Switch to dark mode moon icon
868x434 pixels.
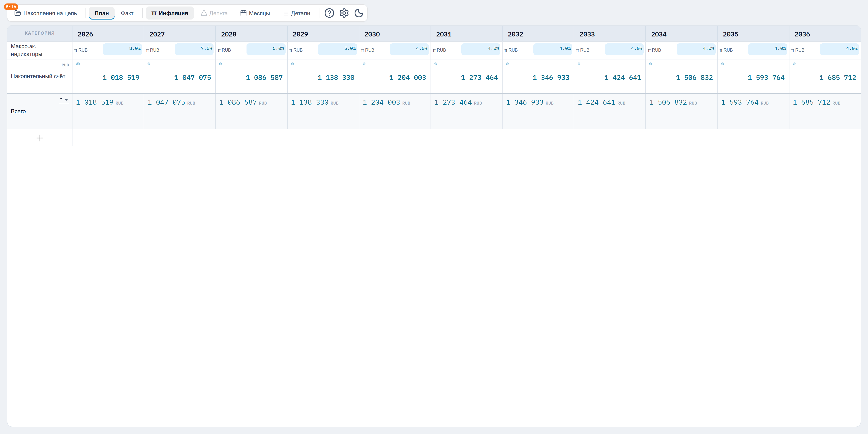pos(359,13)
